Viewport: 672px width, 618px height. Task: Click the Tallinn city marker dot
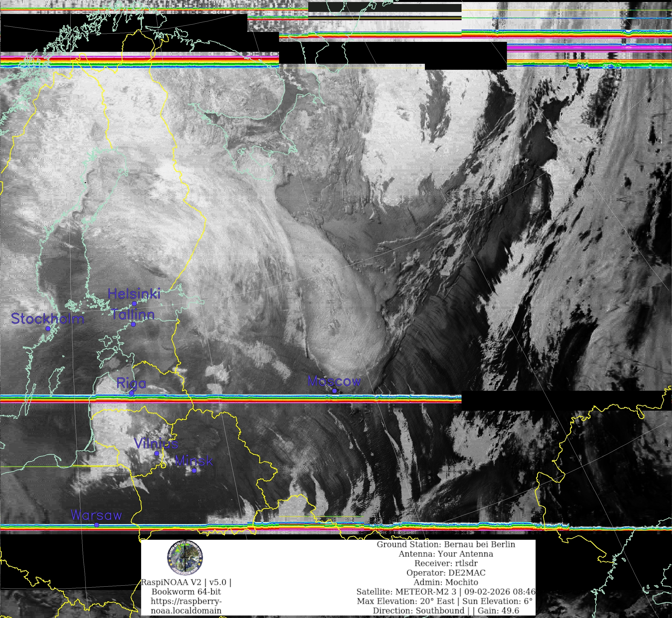coord(133,324)
